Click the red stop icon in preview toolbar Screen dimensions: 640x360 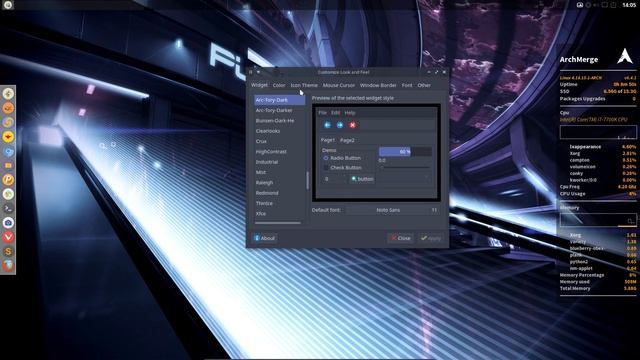(353, 125)
